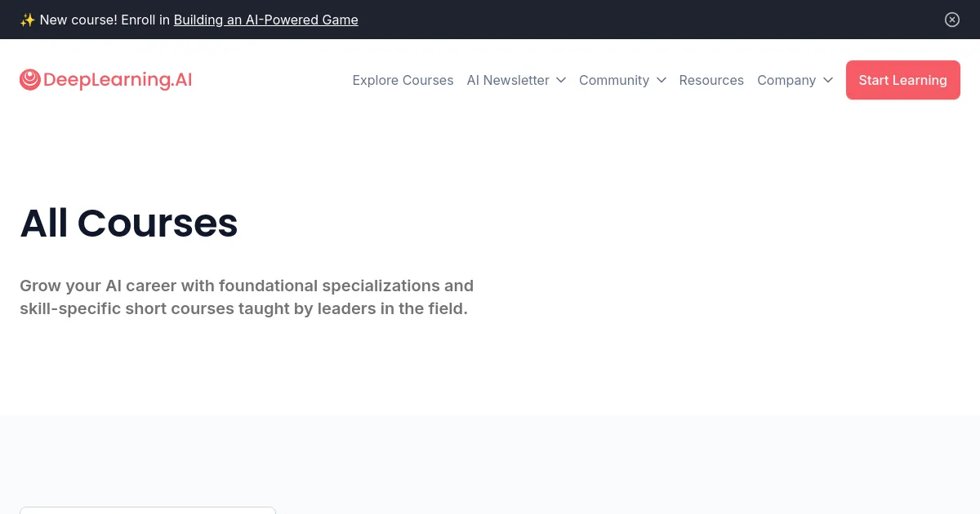Open the Company menu label
Viewport: 980px width, 514px height.
tap(786, 80)
